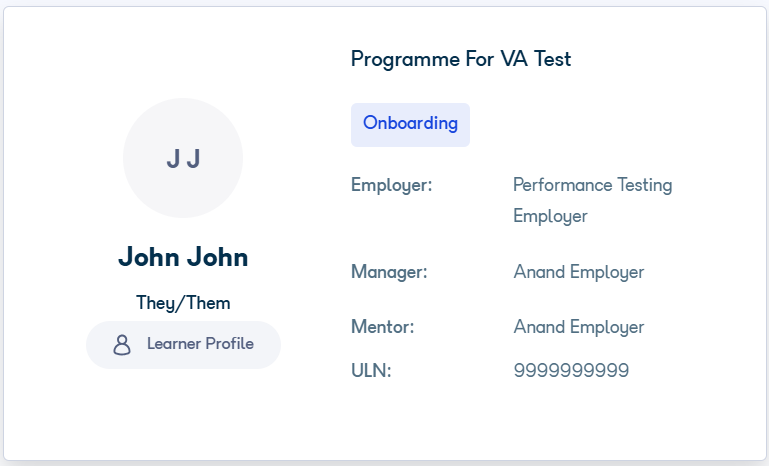769x466 pixels.
Task: Click the JJ avatar circle
Action: (183, 158)
